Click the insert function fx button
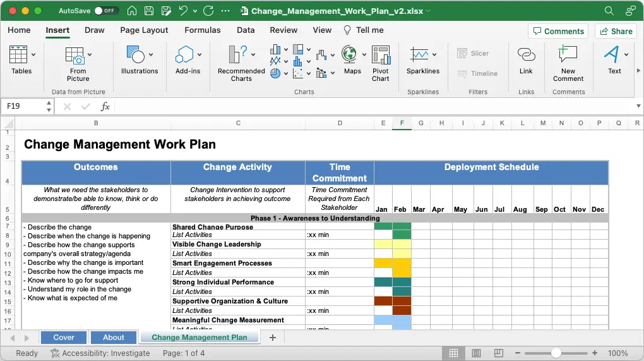This screenshot has width=644, height=361. pos(105,106)
